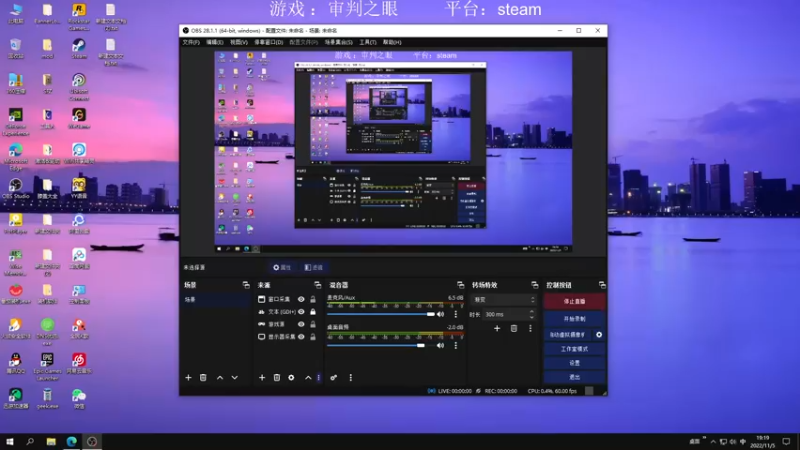The width and height of the screenshot is (800, 450).
Task: Toggle visibility of 显示器采集 source
Action: click(x=301, y=337)
